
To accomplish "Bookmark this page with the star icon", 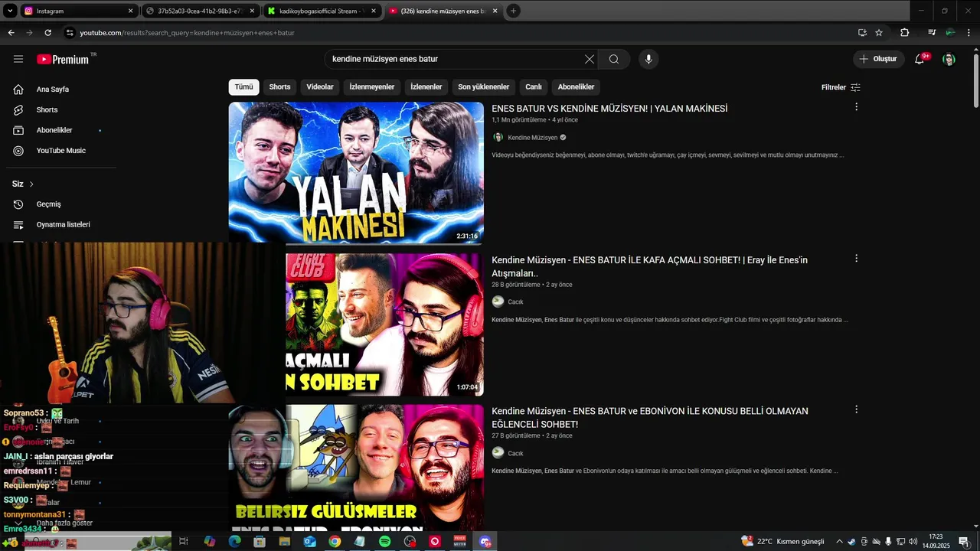I will point(879,32).
